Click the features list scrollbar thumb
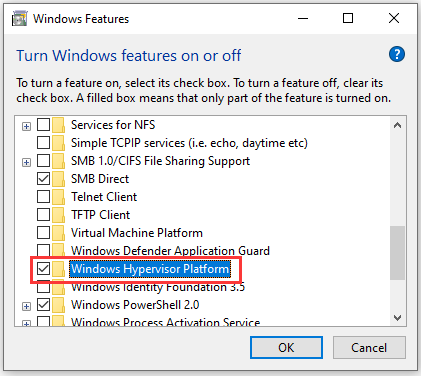Image resolution: width=421 pixels, height=376 pixels. click(x=397, y=253)
